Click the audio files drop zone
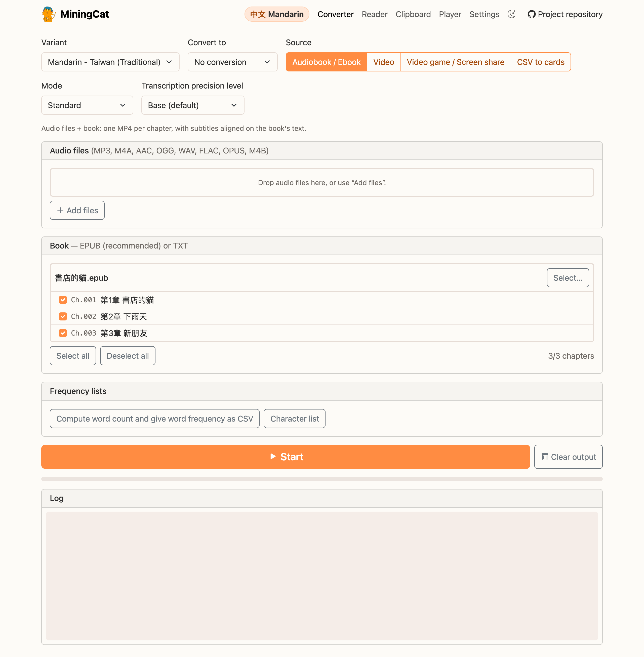644x657 pixels. (322, 182)
